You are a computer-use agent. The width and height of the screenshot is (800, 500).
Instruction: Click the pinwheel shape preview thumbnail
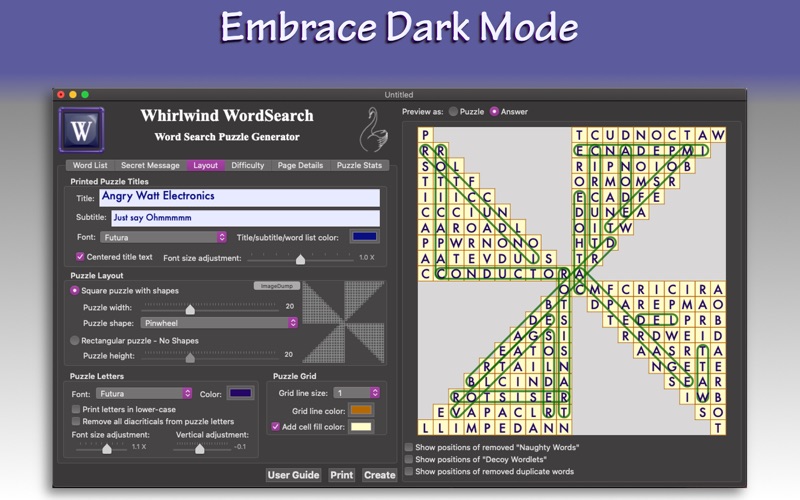pyautogui.click(x=343, y=322)
